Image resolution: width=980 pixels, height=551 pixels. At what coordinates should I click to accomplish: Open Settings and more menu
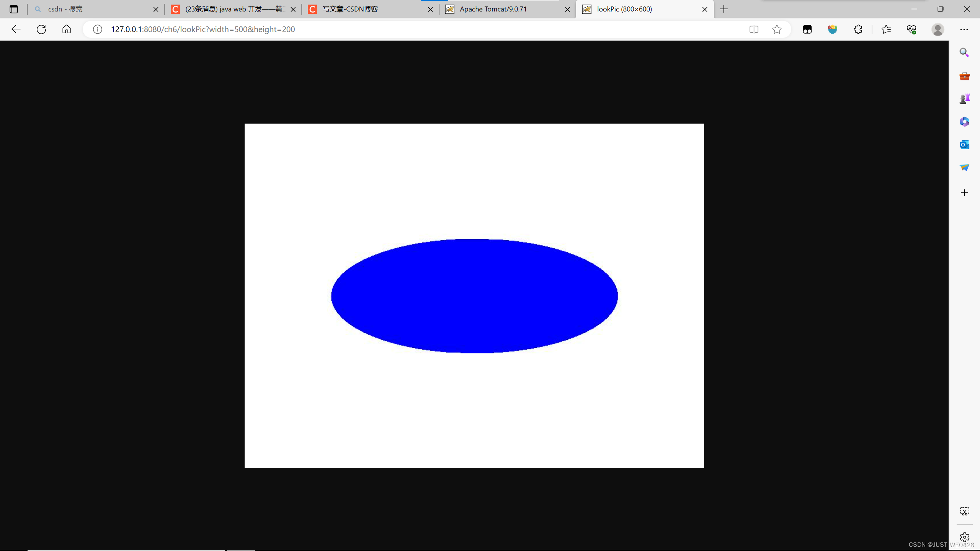coord(964,29)
